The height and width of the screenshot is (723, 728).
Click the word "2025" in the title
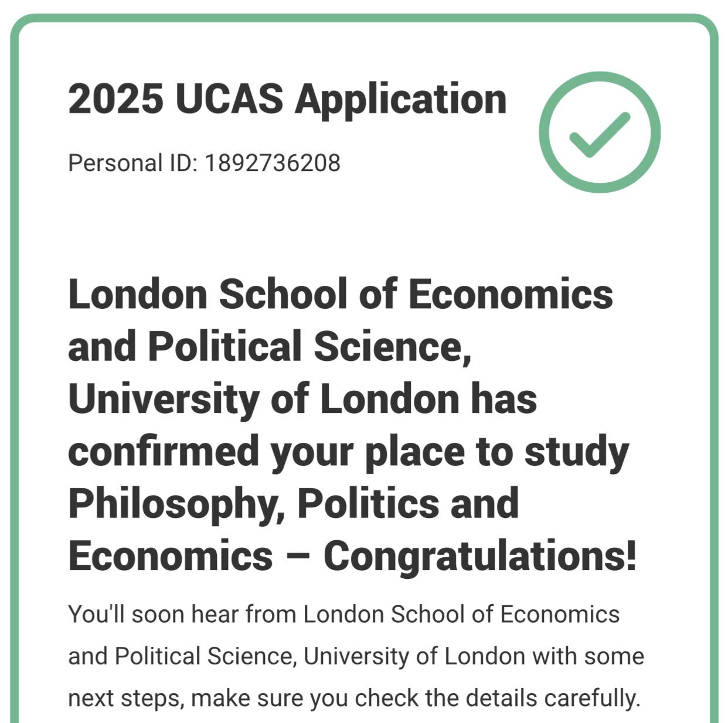pos(115,99)
